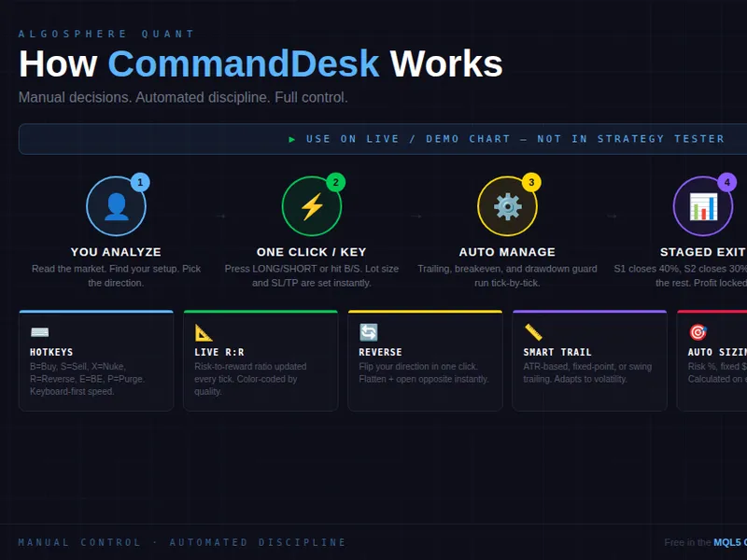Click the triangle ruler icon in Live R:R card
The height and width of the screenshot is (560, 747).
click(x=204, y=332)
